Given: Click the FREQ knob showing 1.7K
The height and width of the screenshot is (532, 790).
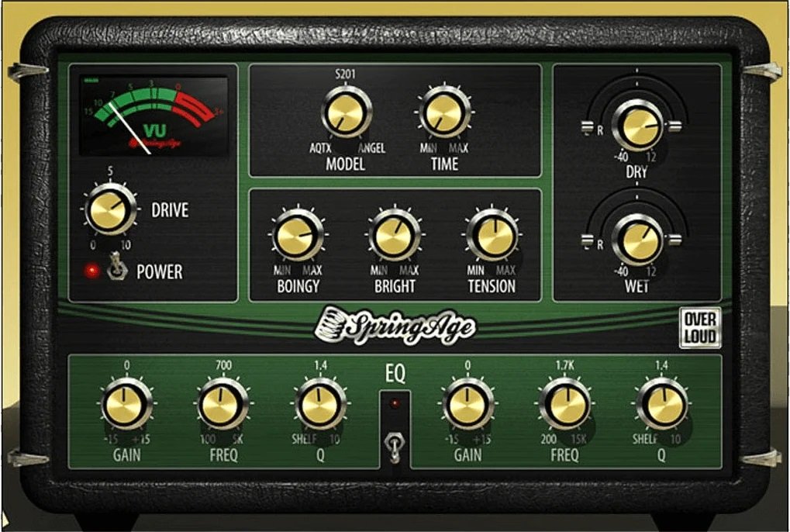Looking at the screenshot, I should (565, 404).
